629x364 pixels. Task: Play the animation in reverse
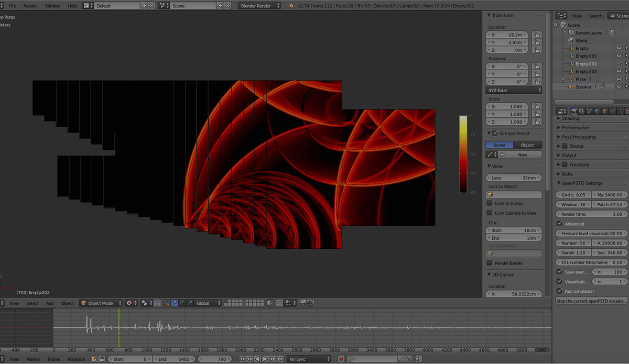(x=257, y=359)
